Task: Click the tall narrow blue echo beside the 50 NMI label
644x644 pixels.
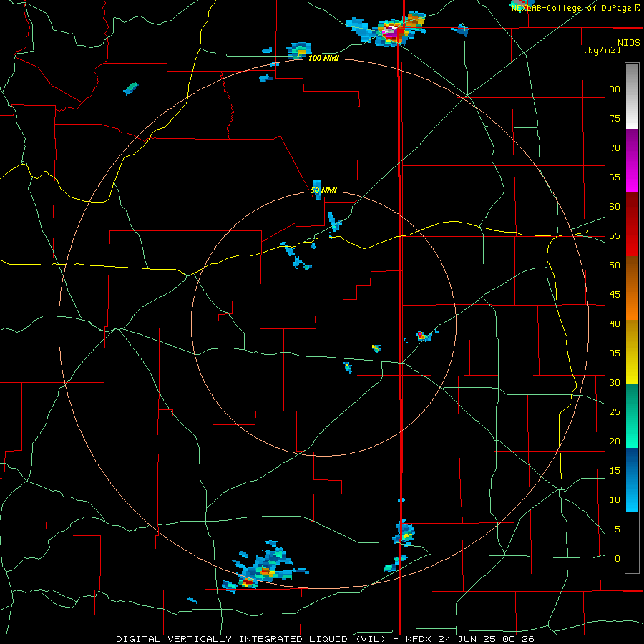Action: tap(317, 190)
